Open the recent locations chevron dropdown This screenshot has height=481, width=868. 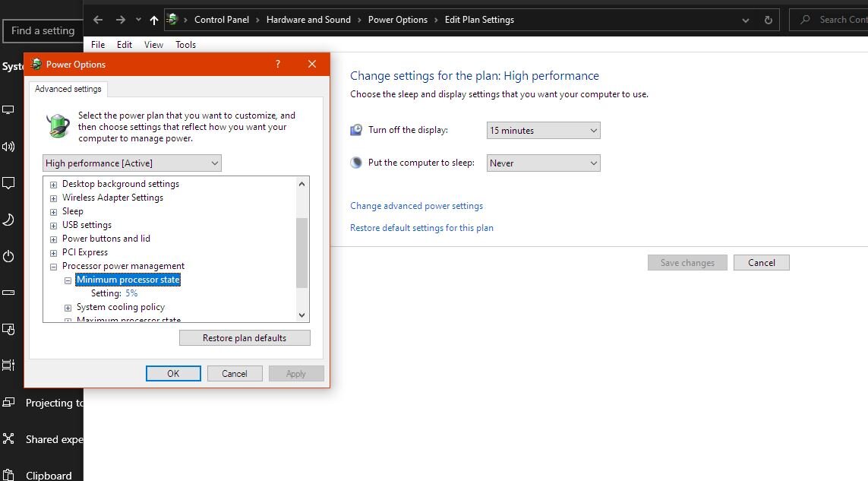click(x=137, y=20)
